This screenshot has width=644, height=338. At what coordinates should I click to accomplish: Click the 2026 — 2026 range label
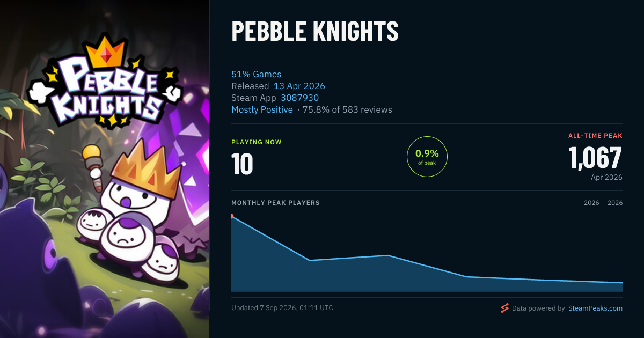point(603,203)
